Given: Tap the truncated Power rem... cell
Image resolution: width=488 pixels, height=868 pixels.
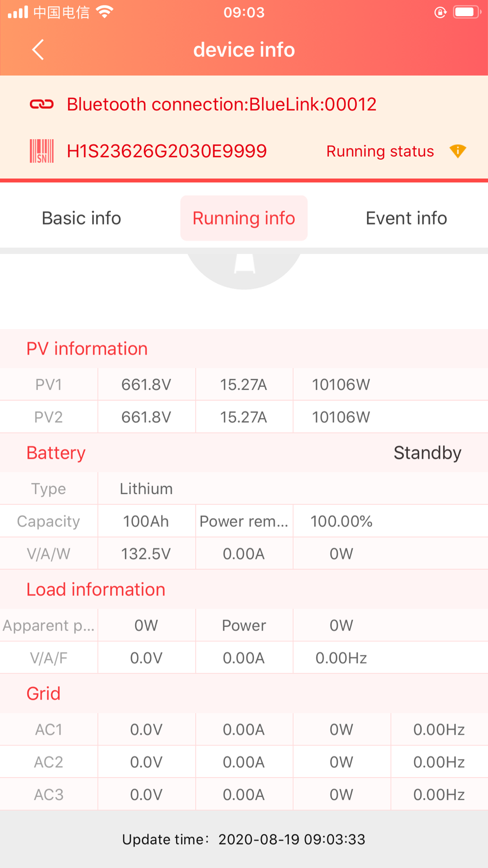Looking at the screenshot, I should click(244, 521).
